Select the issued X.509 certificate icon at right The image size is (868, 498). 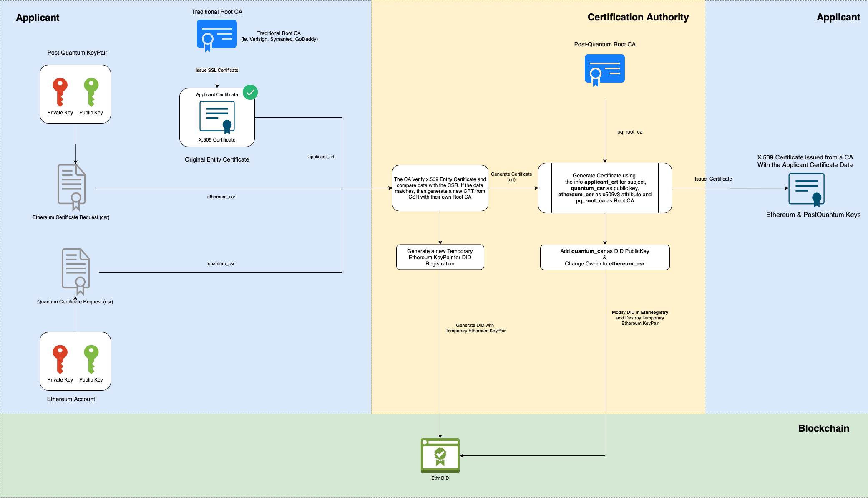point(806,189)
